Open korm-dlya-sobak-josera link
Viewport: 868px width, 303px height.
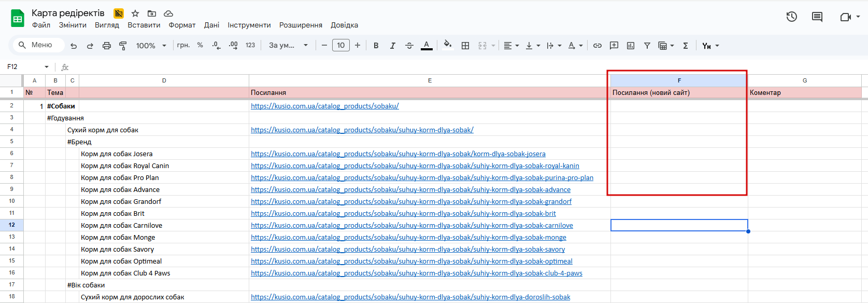398,154
